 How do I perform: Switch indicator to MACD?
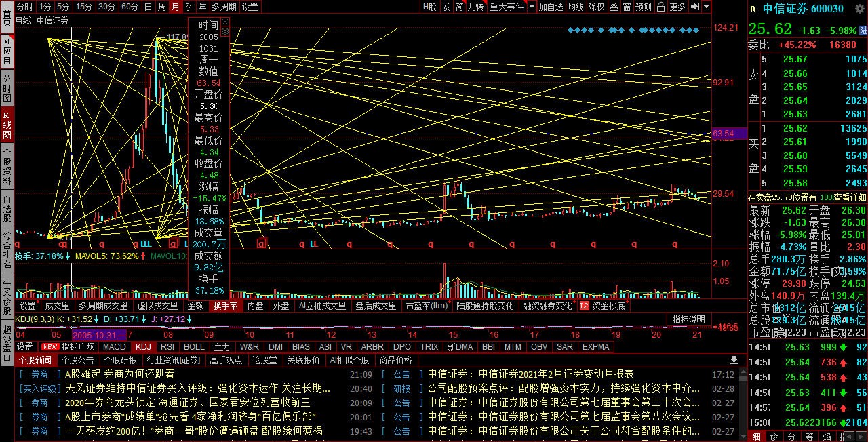[115, 346]
